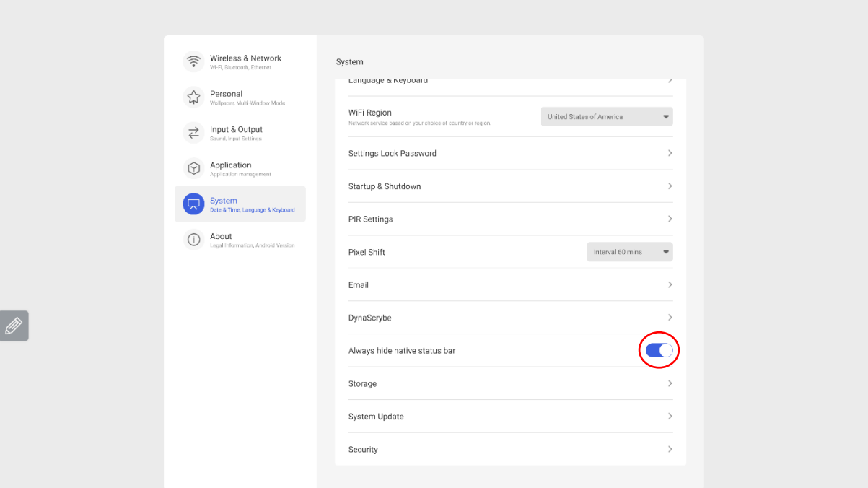Open the About settings category

[x=240, y=240]
